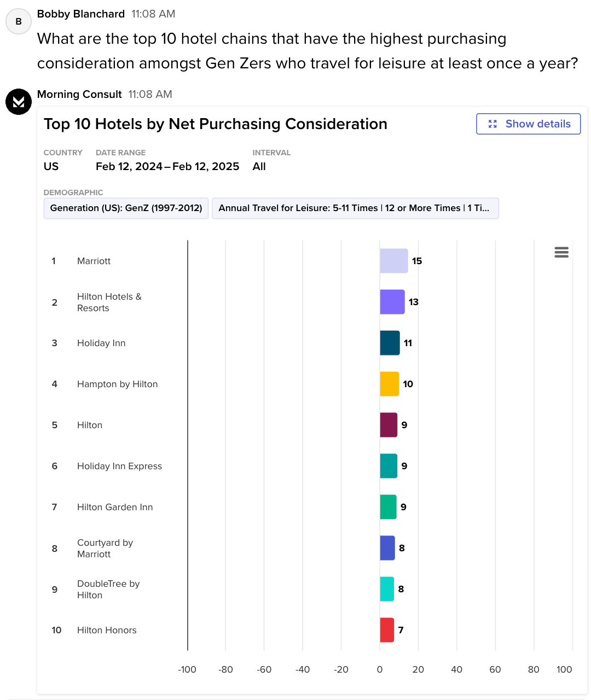Open the chart hamburger menu icon
Image resolution: width=591 pixels, height=700 pixels.
(x=561, y=252)
